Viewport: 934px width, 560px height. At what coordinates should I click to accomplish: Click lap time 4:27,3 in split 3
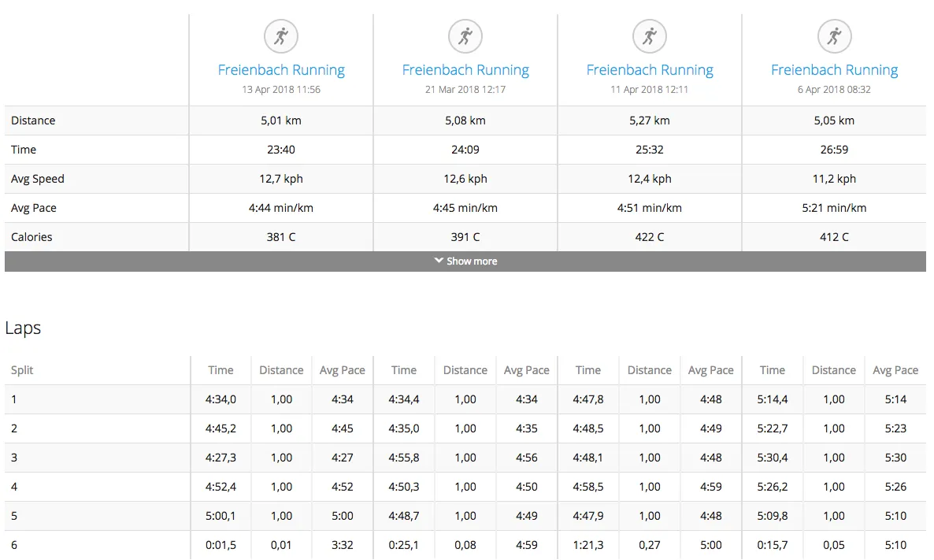tap(221, 458)
